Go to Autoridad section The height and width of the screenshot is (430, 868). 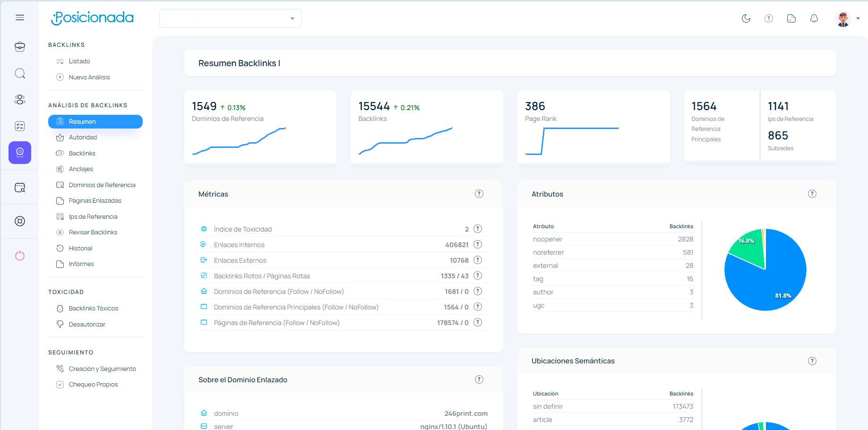(83, 138)
